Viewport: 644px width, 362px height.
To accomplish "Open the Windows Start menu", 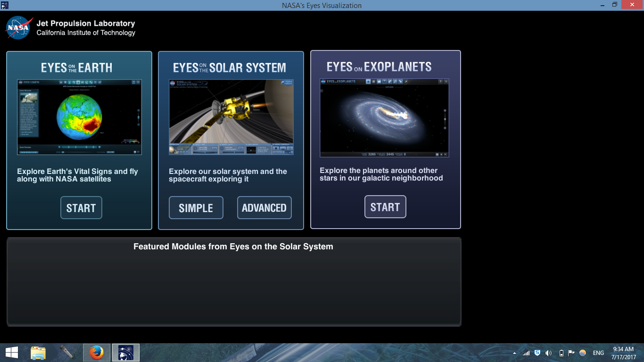I will (11, 352).
